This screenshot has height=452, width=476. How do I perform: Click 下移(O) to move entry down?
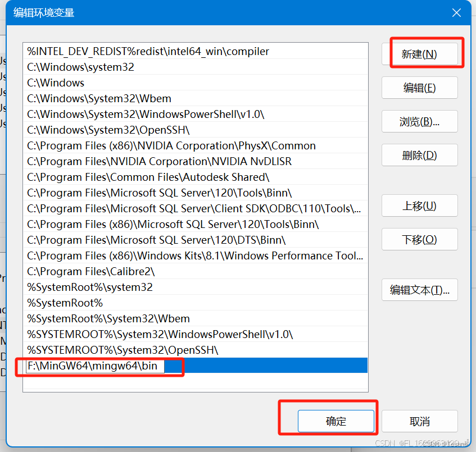[419, 239]
